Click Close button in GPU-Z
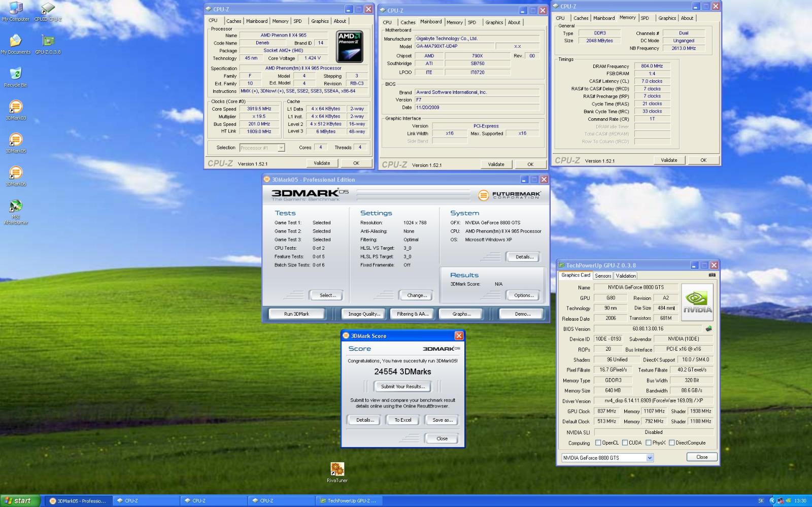This screenshot has width=812, height=507. tap(702, 457)
